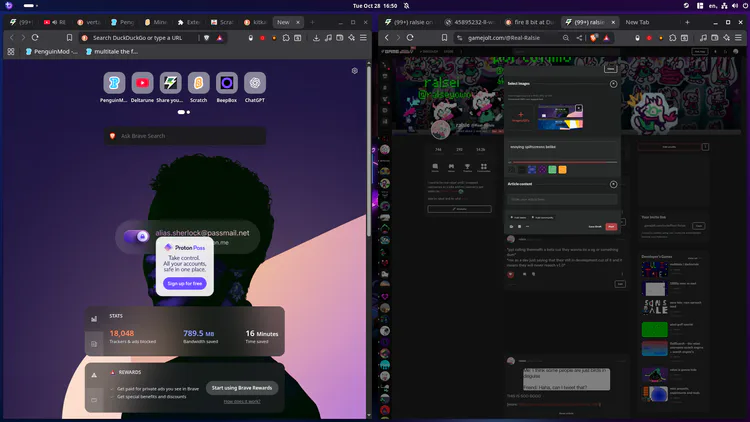Click left window vertical scrollbar

(x=369, y=151)
